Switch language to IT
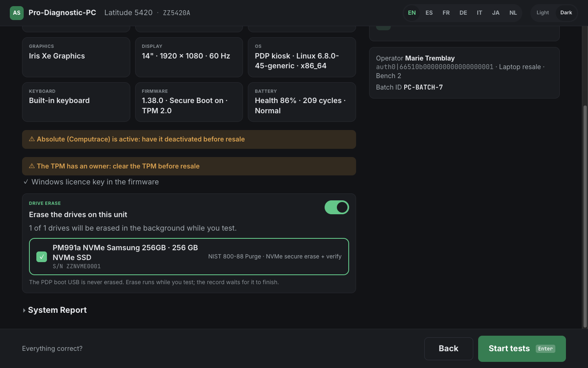This screenshot has height=368, width=588. (479, 13)
